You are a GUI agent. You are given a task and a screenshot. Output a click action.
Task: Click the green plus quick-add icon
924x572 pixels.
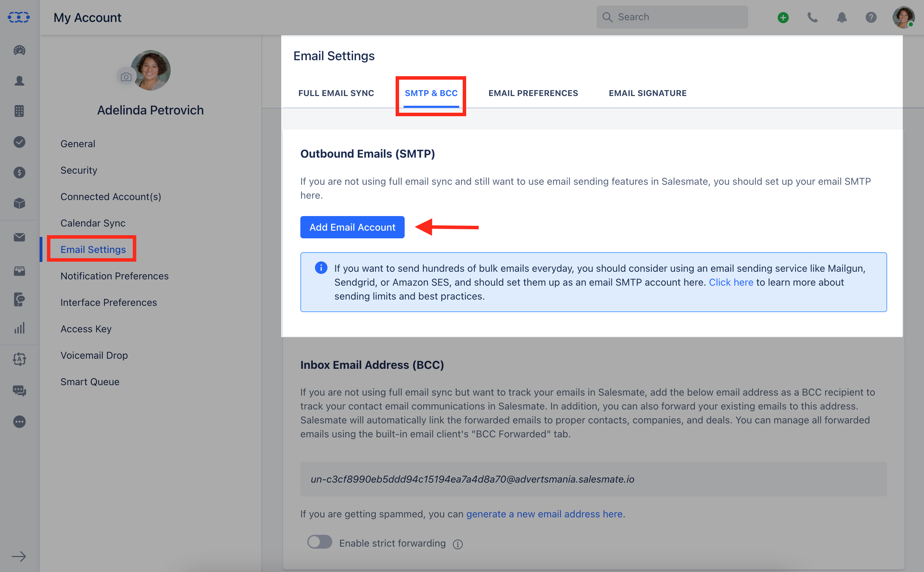(x=783, y=17)
